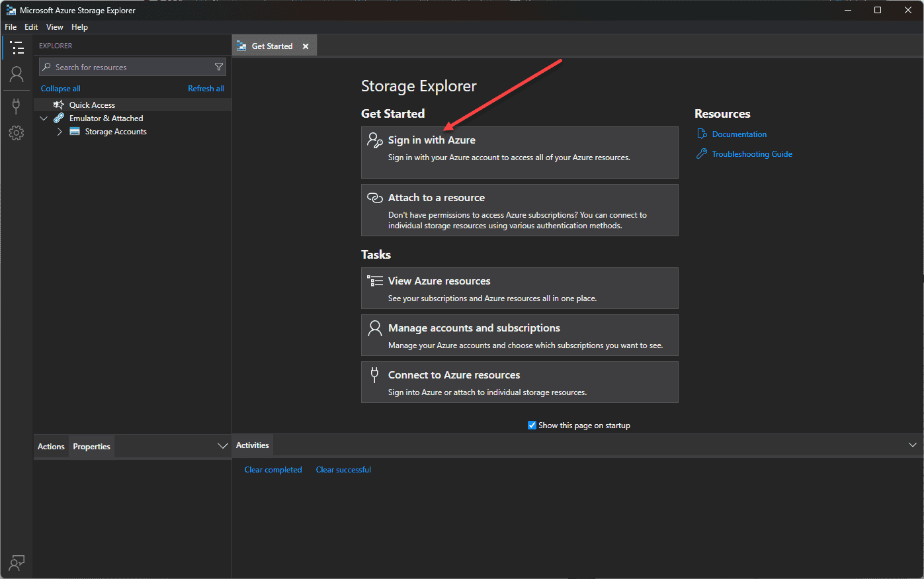The image size is (924, 579).
Task: Open the Connect plug icon in sidebar
Action: point(17,106)
